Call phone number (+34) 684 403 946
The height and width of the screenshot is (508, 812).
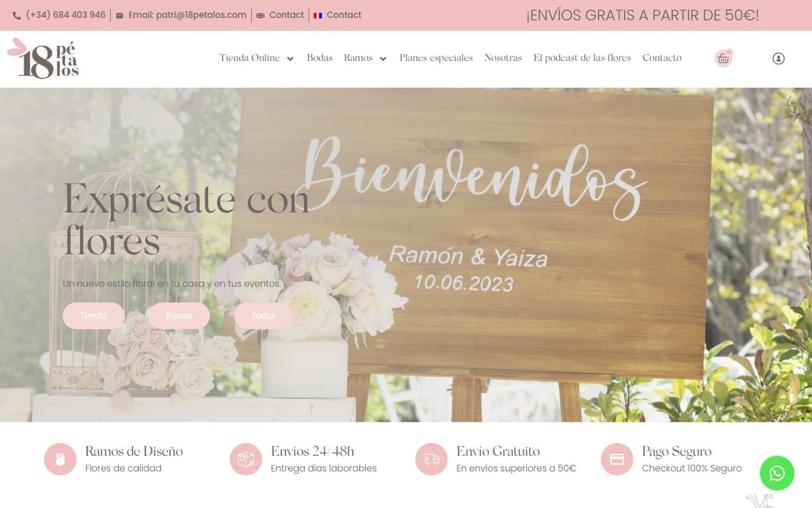tap(66, 15)
